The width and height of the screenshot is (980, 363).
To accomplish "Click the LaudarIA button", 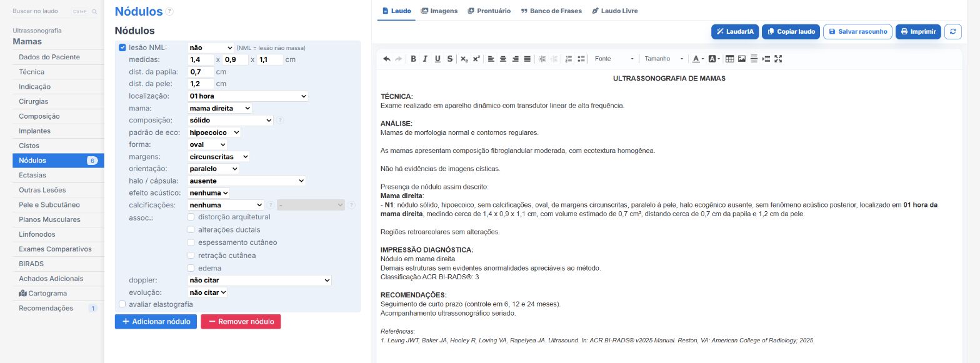I will 735,32.
